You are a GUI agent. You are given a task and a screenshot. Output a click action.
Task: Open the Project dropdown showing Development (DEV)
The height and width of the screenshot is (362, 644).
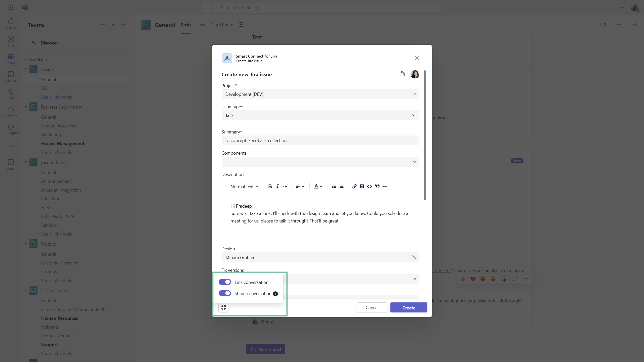point(320,94)
